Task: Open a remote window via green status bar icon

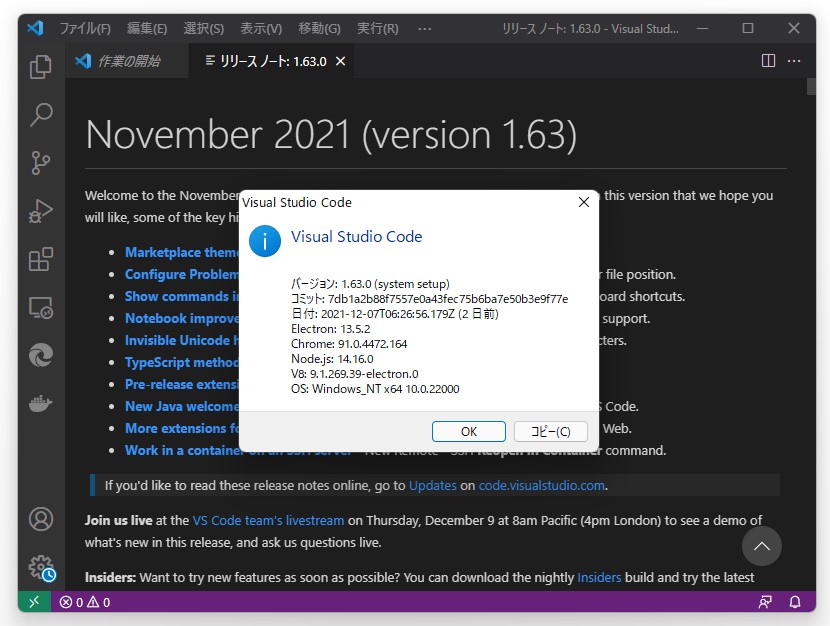Action: point(33,601)
